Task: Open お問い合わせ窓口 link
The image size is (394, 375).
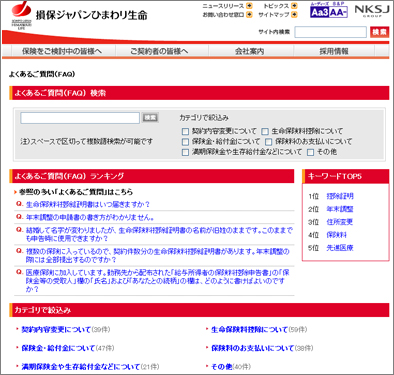Action: pyautogui.click(x=223, y=15)
